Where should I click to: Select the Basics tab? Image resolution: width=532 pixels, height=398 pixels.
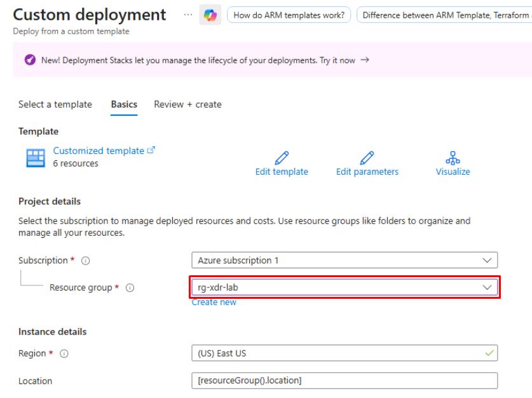tap(124, 104)
